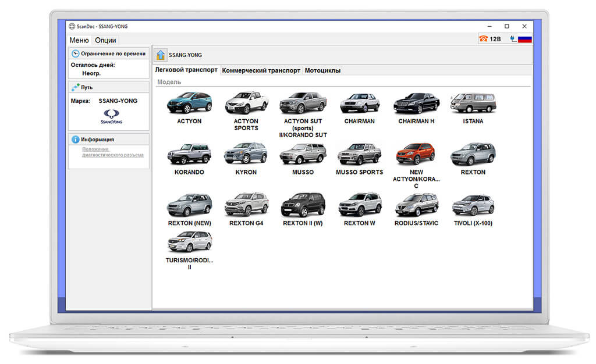Pick the black REXTON II (W) car
The width and height of the screenshot is (596, 364).
tap(303, 205)
